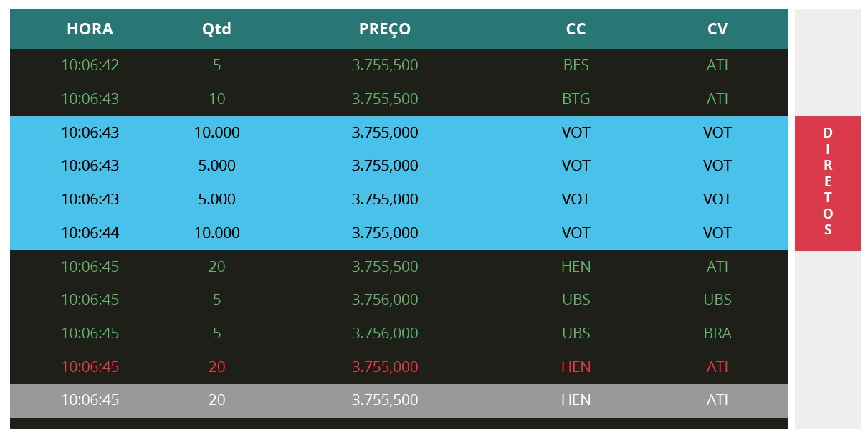Select the red HEN trade price 3.755,000
The width and height of the screenshot is (868, 443).
click(x=385, y=367)
